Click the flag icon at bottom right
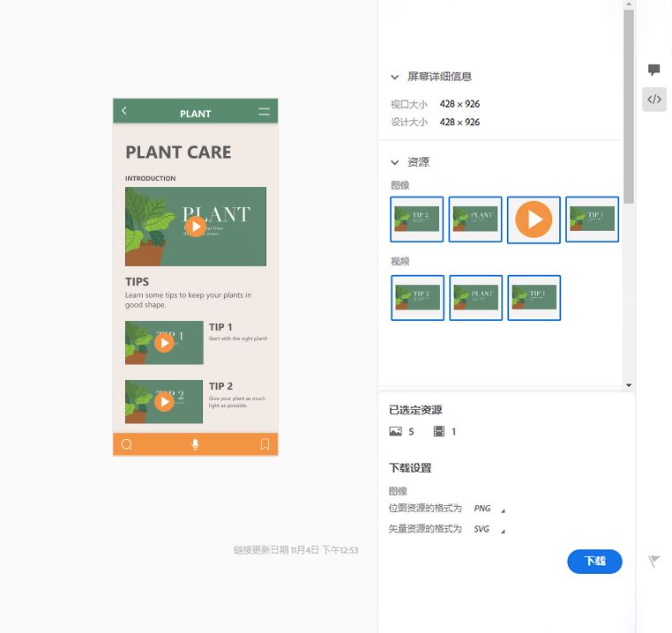Screen dimensions: 672x633 point(653,561)
